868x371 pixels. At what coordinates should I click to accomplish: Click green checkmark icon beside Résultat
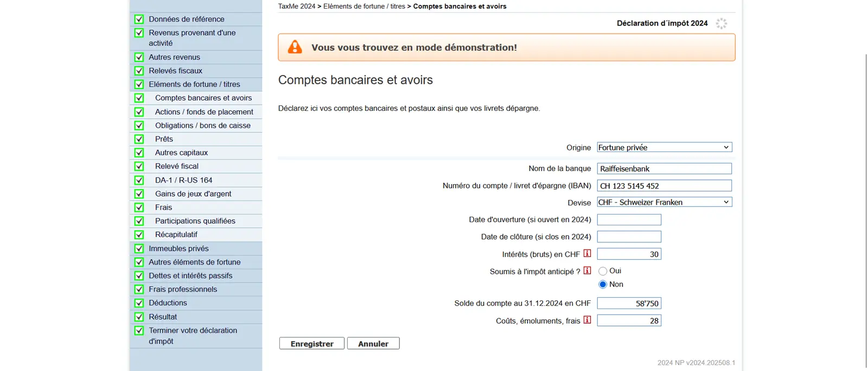pos(139,317)
